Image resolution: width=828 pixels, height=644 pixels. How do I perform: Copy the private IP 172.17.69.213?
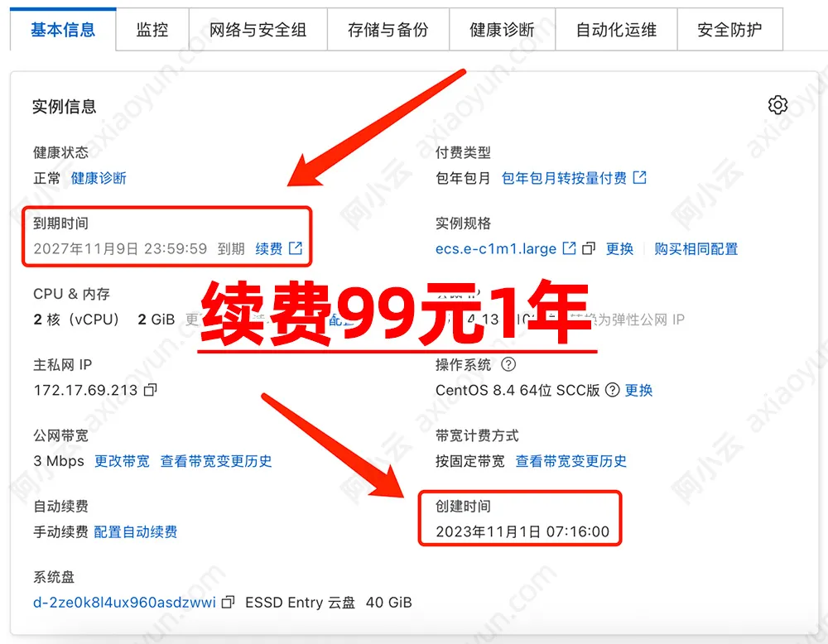coord(149,387)
